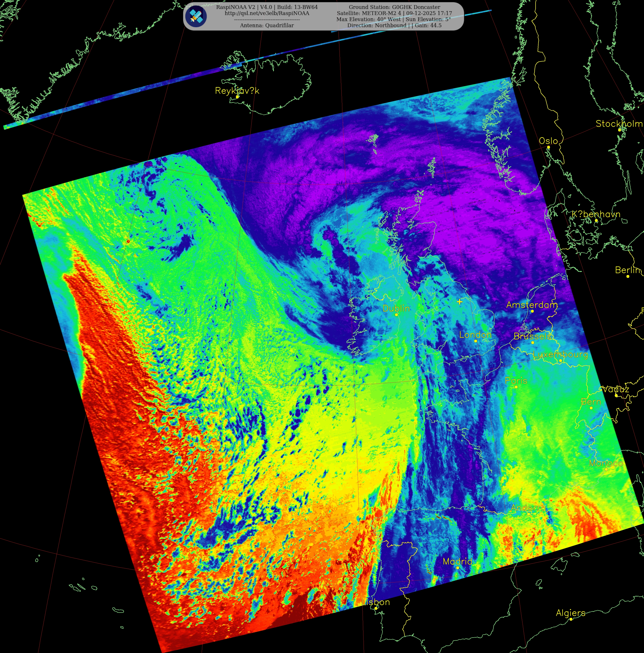
Task: Select the Oslo city marker dot
Action: point(548,147)
